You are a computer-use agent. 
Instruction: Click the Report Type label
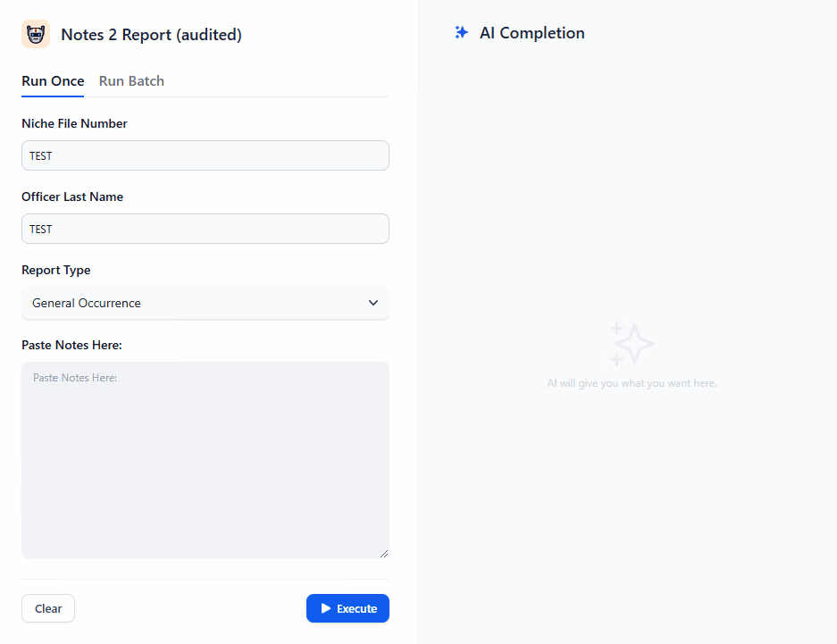click(x=56, y=270)
